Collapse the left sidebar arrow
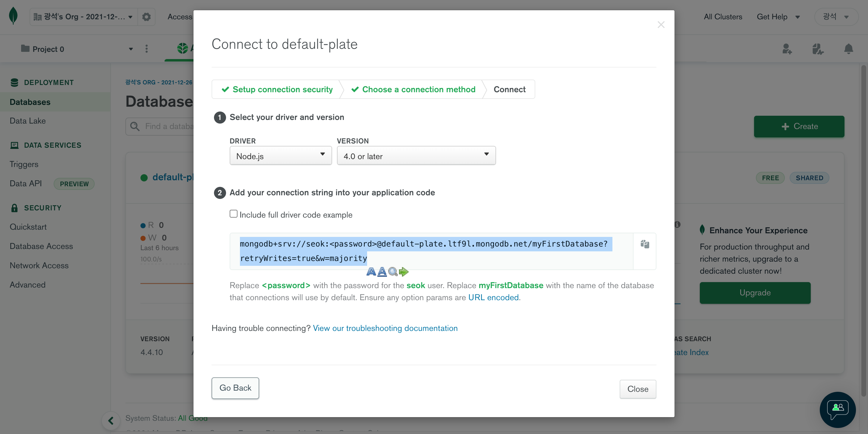868x434 pixels. [x=111, y=420]
